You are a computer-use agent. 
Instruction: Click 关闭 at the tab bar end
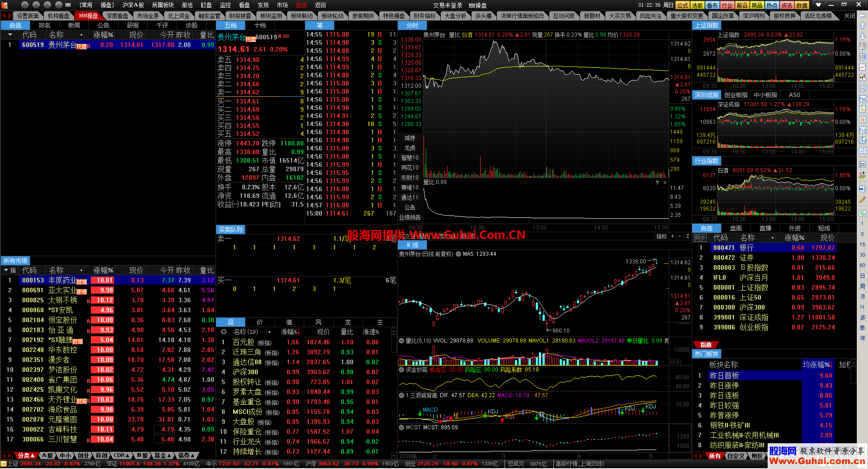pyautogui.click(x=849, y=16)
